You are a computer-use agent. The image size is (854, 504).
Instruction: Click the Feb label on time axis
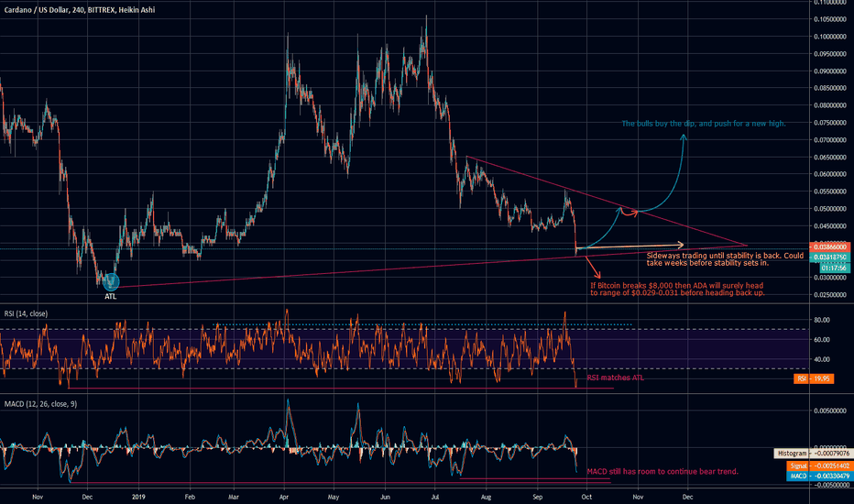190,497
